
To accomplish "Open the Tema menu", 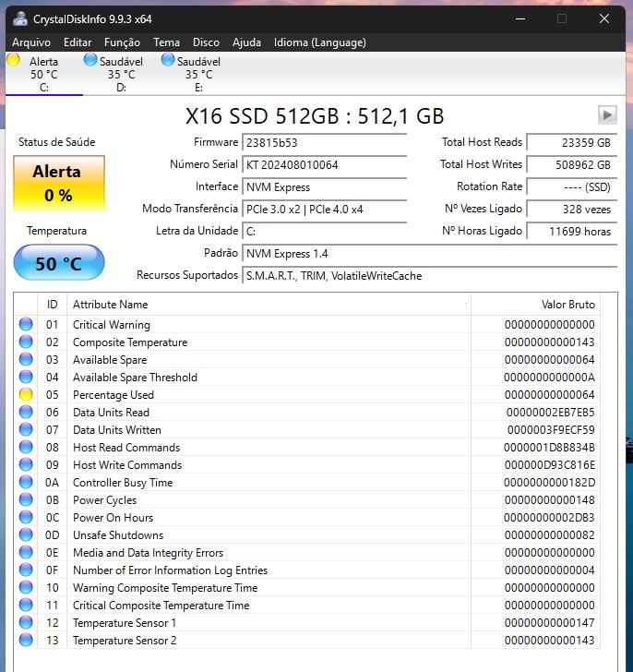I will click(167, 42).
